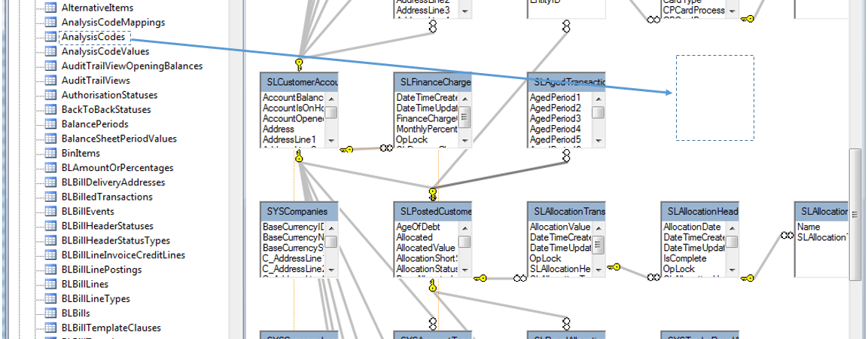Select BLBillLinePostings in the table list

102,269
